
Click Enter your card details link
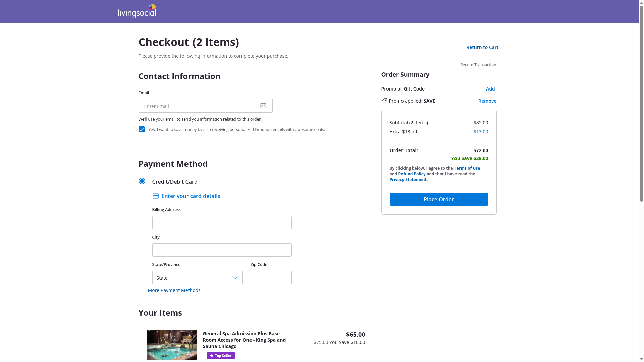pyautogui.click(x=191, y=196)
